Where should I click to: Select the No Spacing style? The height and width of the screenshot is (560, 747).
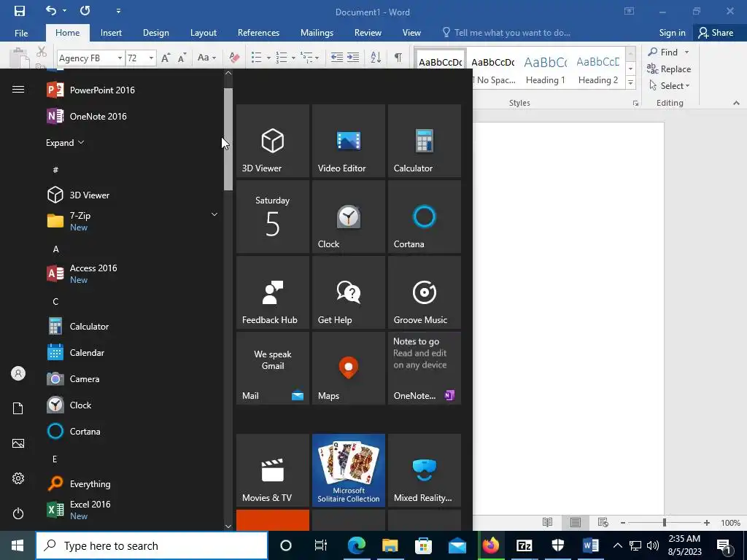[493, 70]
